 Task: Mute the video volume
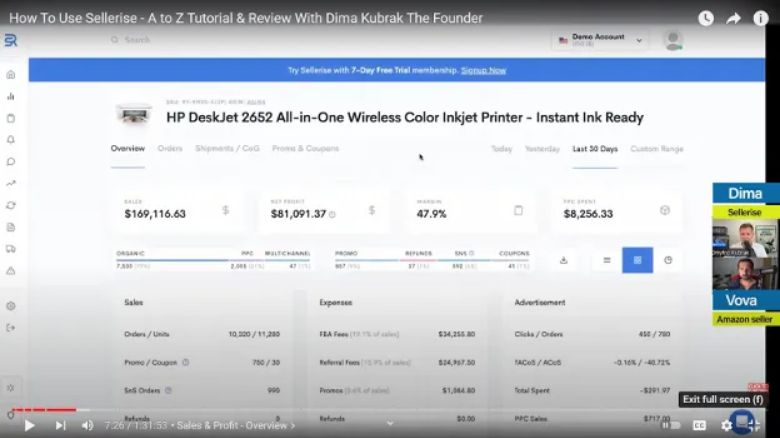[x=88, y=426]
